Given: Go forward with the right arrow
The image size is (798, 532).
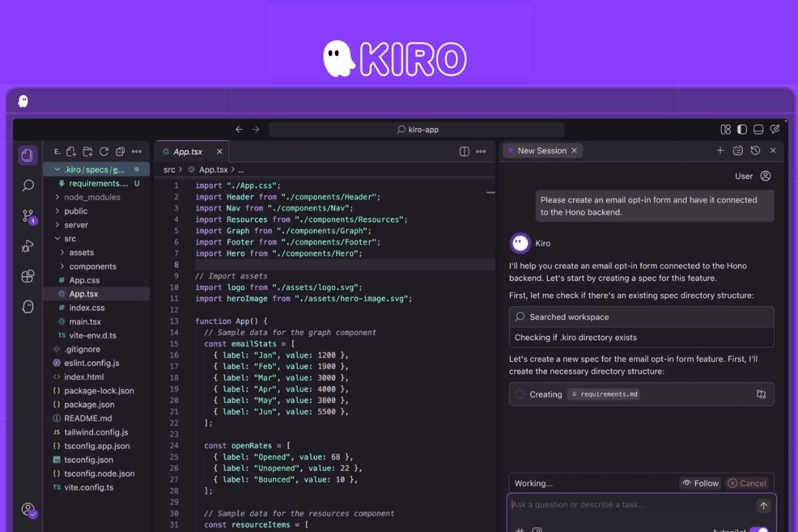Looking at the screenshot, I should click(255, 130).
